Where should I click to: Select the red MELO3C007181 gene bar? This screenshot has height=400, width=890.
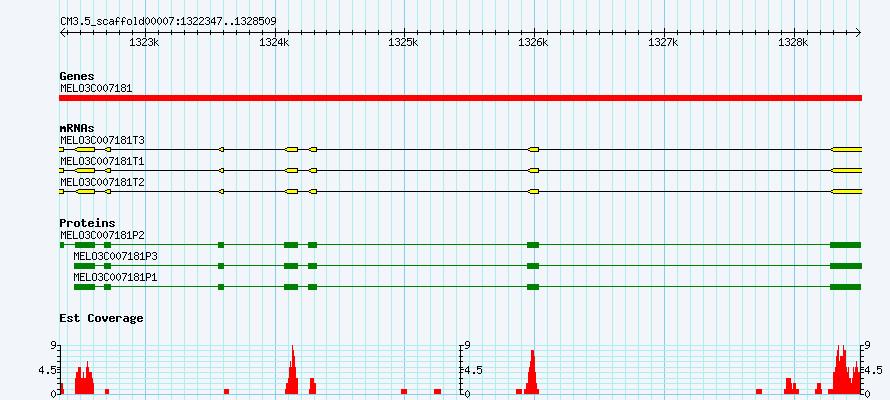click(460, 98)
